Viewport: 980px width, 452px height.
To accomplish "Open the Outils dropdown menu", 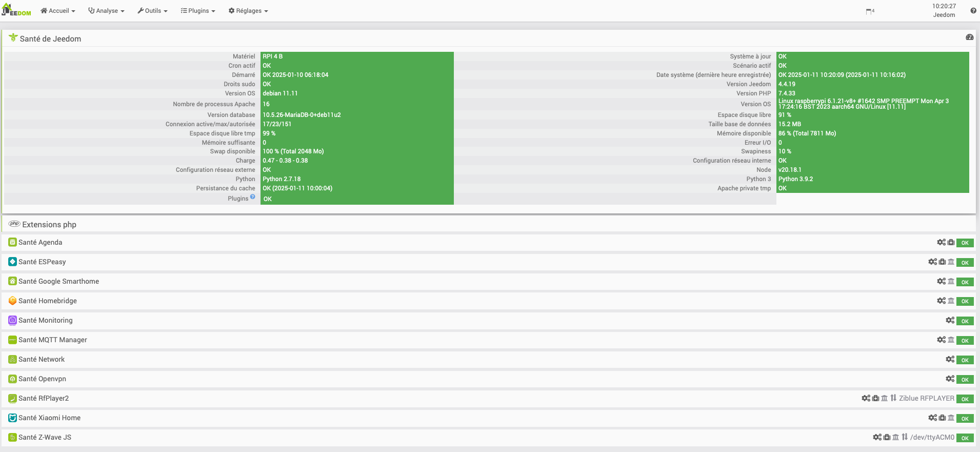I will click(152, 11).
